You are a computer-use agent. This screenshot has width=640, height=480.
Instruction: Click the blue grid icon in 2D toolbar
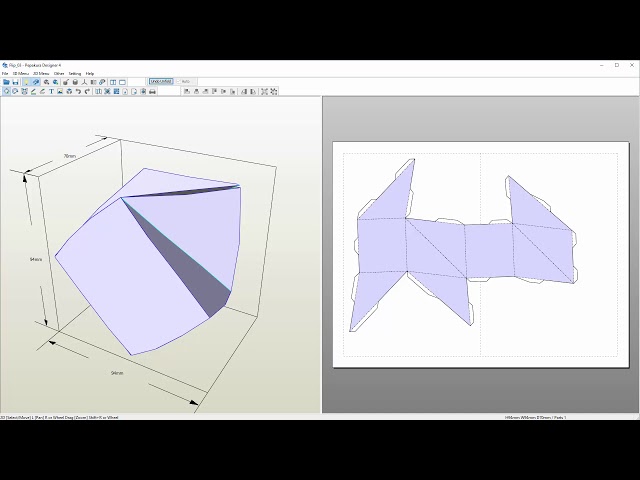(116, 91)
